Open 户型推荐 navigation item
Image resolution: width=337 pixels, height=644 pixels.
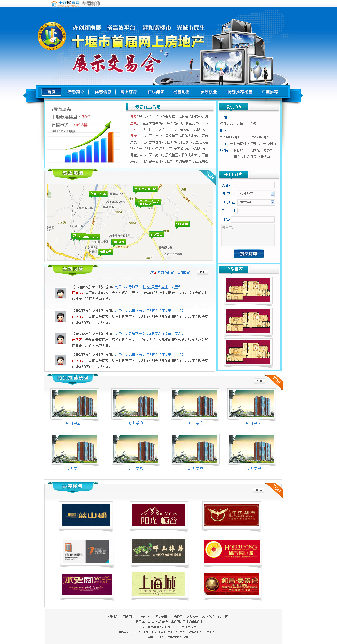(270, 92)
